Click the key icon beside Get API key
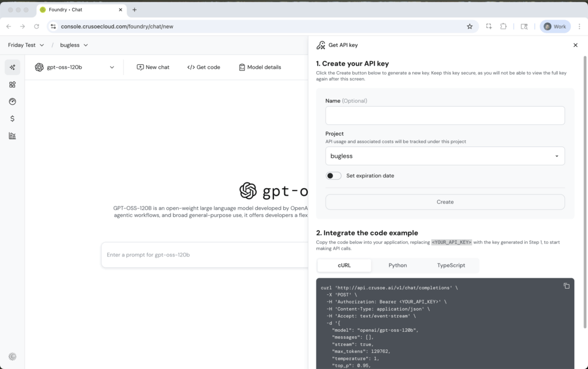This screenshot has height=369, width=588. (320, 45)
